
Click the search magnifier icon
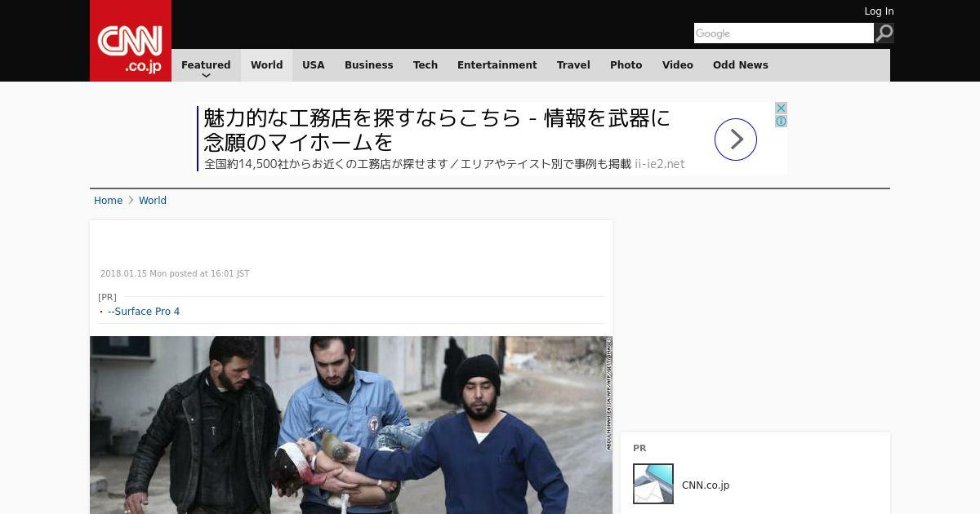pyautogui.click(x=884, y=33)
